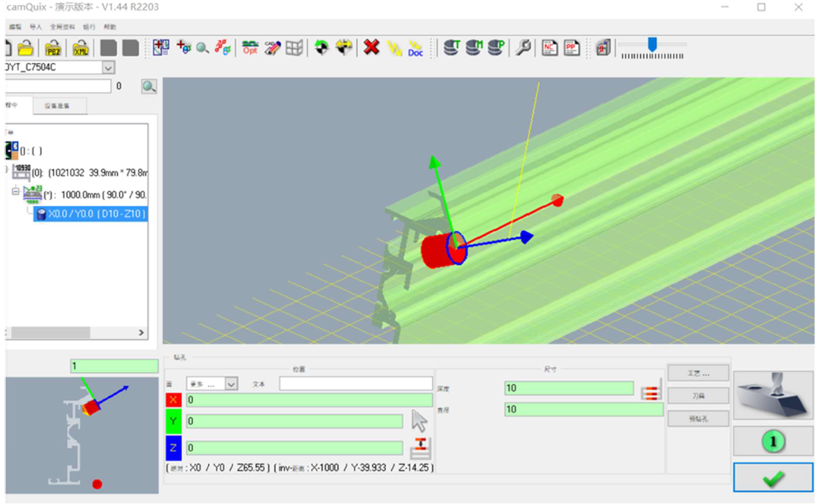
Task: Click the Doc documentation icon
Action: (416, 48)
